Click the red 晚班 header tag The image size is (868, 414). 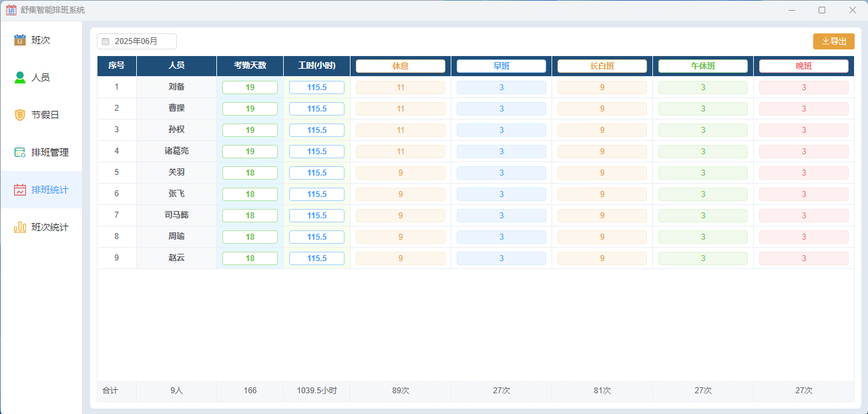(x=803, y=66)
